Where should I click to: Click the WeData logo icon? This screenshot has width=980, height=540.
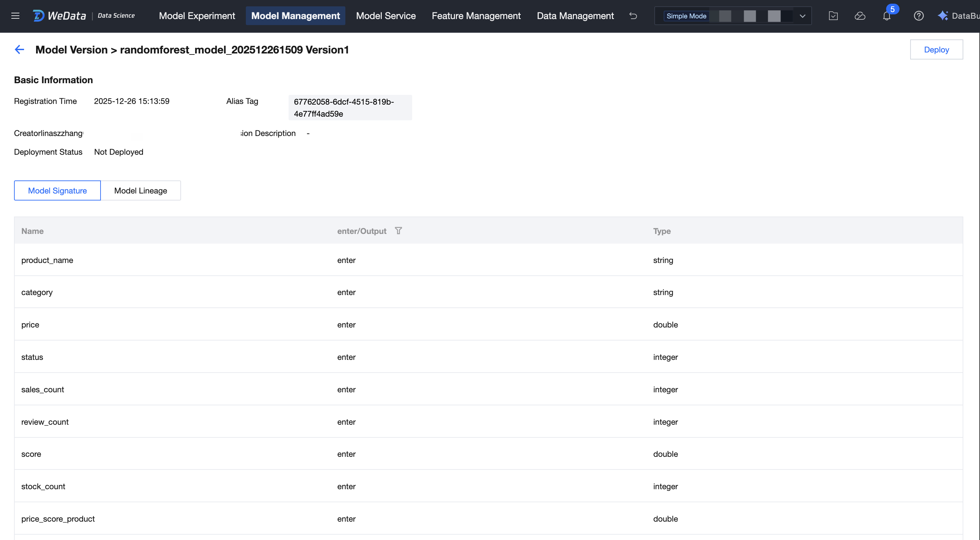coord(38,16)
